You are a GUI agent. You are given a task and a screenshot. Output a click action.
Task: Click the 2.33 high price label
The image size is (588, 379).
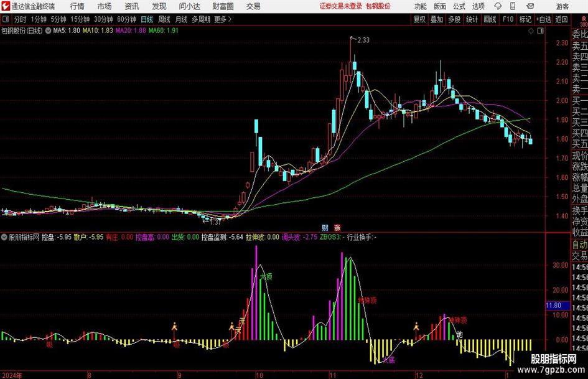coord(363,40)
